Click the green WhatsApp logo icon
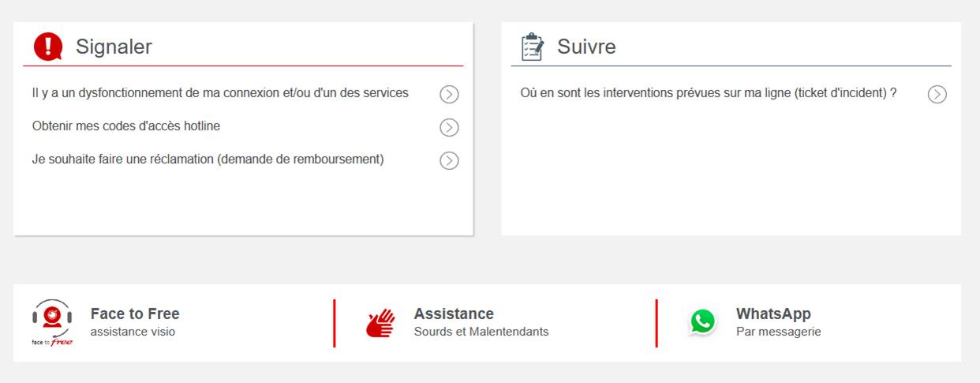Screen dimensions: 980x383 (x=702, y=321)
